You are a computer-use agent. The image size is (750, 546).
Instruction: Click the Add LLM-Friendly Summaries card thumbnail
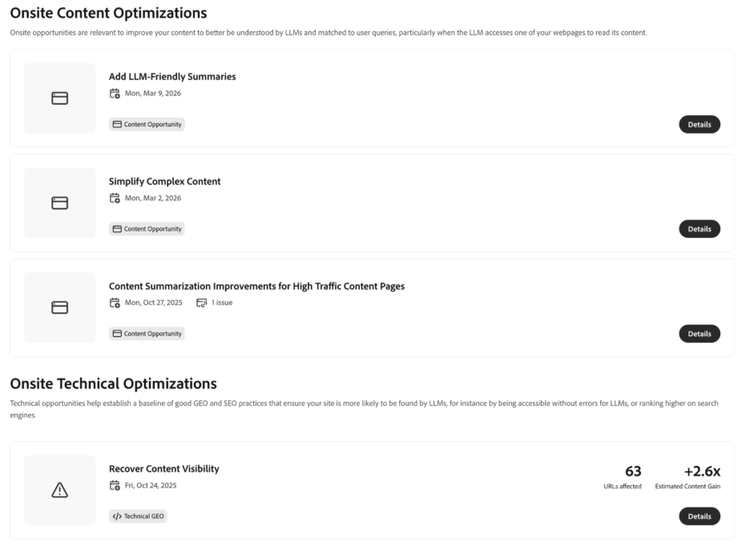60,98
